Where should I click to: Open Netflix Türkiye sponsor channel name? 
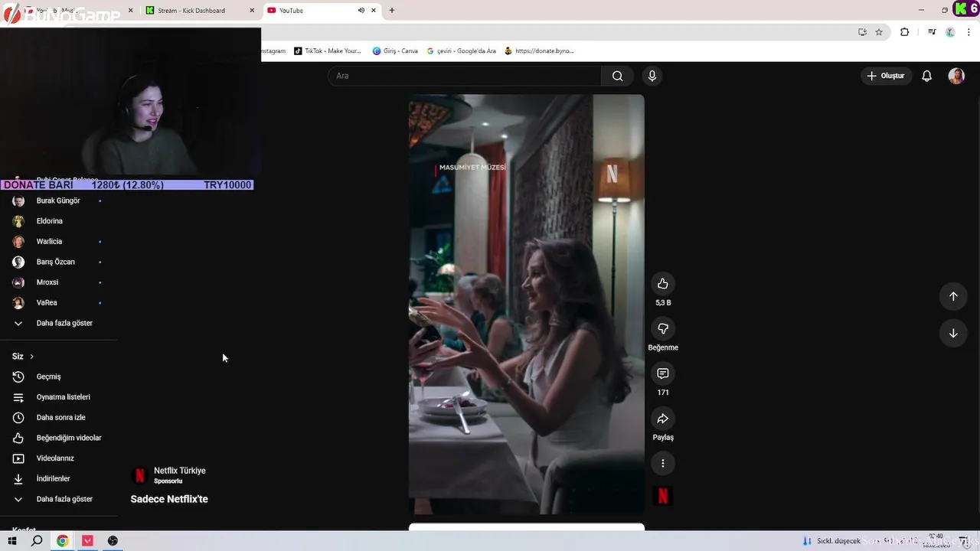click(180, 471)
